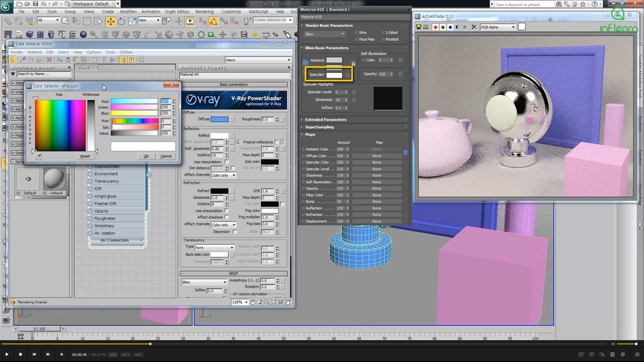Viewport: 644px width, 362px height.
Task: Select the Rotate tool in main toolbar
Action: point(121,21)
